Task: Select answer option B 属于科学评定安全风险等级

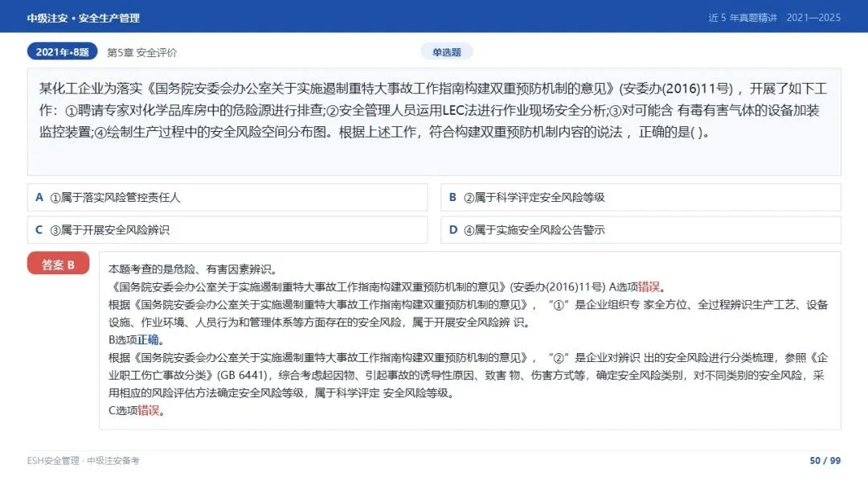Action: 641,197
